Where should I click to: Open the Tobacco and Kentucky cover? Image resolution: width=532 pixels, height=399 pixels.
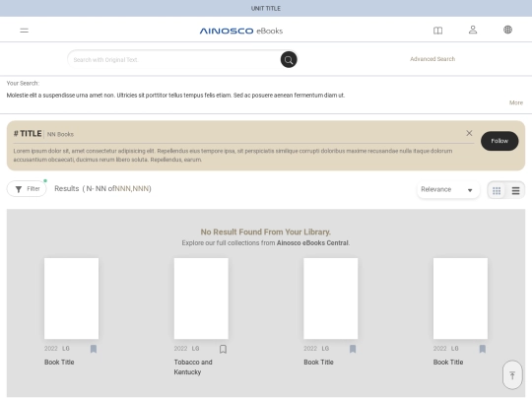201,299
